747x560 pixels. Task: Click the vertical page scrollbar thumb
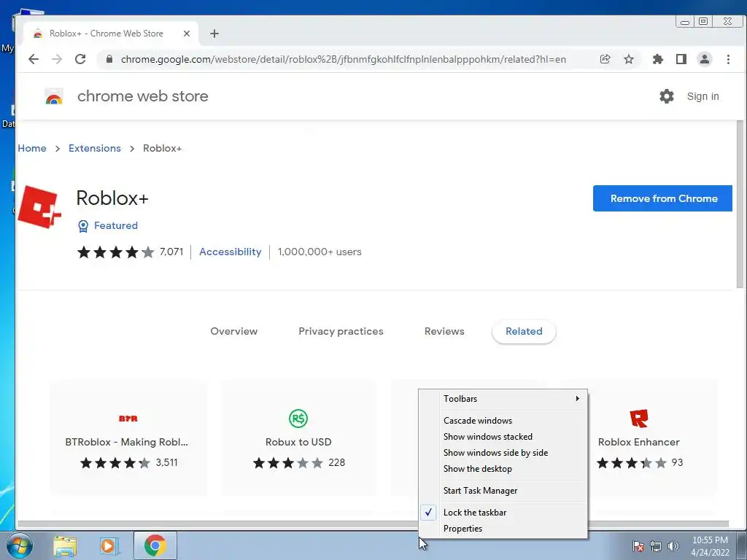tap(740, 204)
